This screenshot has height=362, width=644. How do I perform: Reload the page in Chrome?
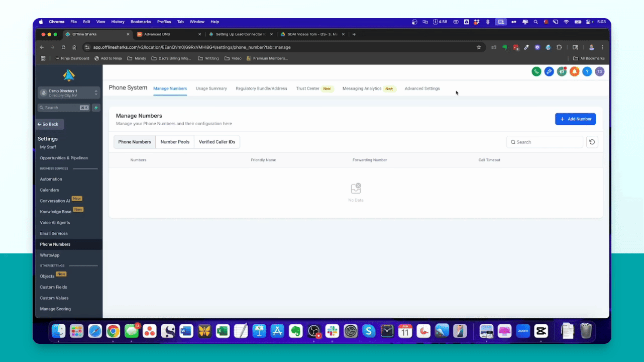tap(63, 47)
